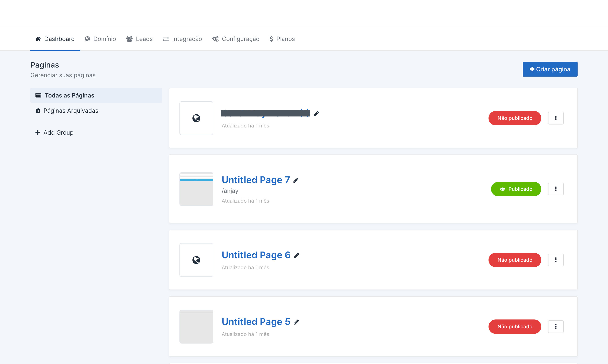Switch to the Leads tab
Viewport: 608px width, 364px height.
coord(139,39)
